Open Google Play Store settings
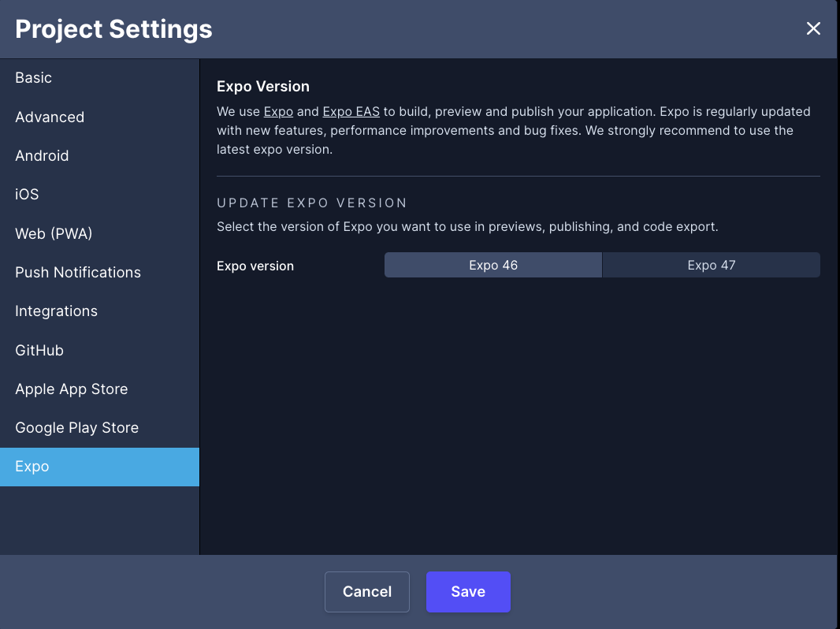Image resolution: width=840 pixels, height=629 pixels. 99,427
